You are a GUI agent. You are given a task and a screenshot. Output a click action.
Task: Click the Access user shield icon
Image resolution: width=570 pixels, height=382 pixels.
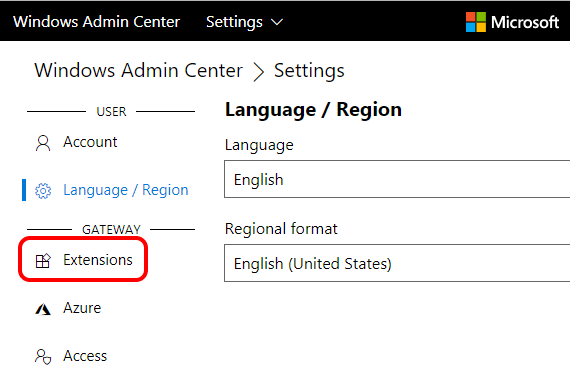[x=43, y=357]
